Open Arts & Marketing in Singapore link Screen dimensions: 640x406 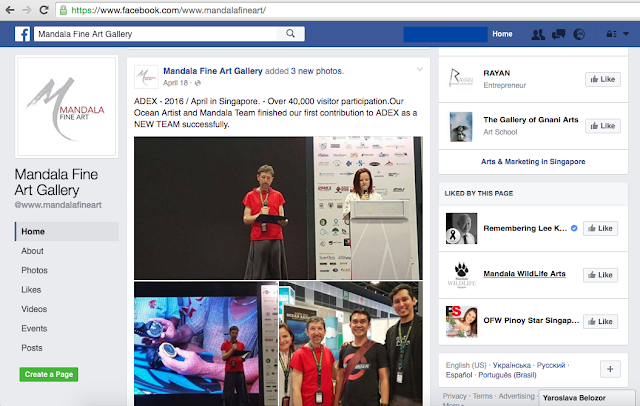[533, 162]
